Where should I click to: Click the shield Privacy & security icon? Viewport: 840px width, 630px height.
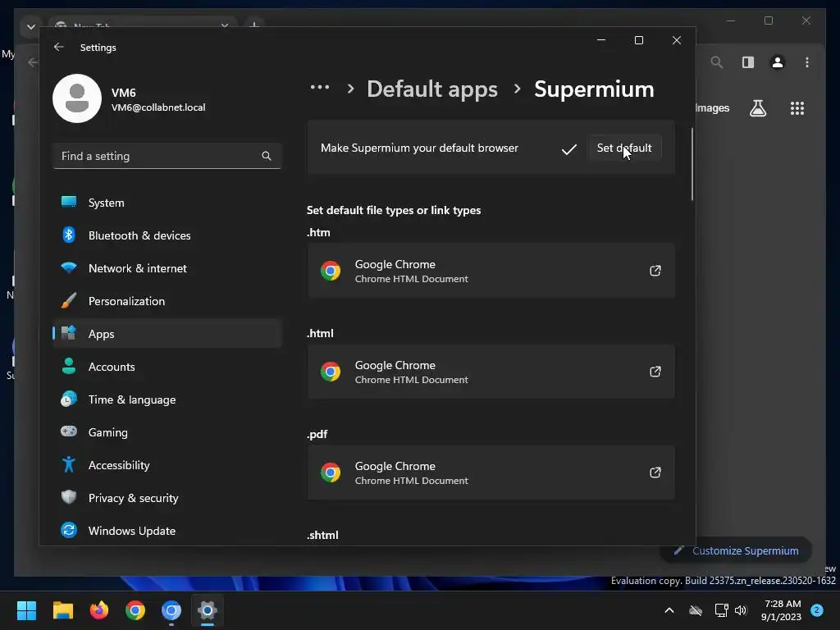point(69,497)
